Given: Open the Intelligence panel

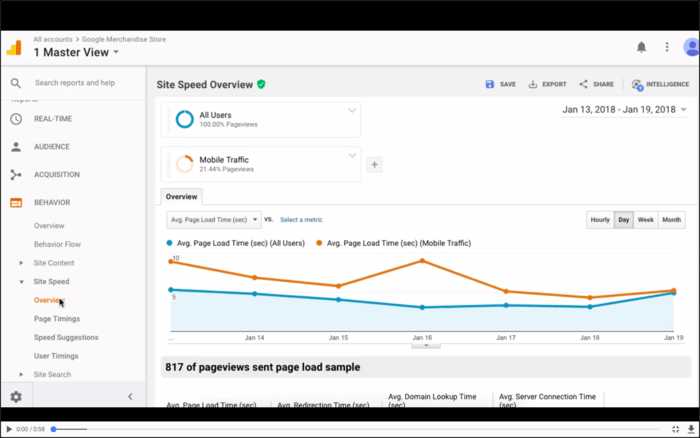Looking at the screenshot, I should click(660, 85).
